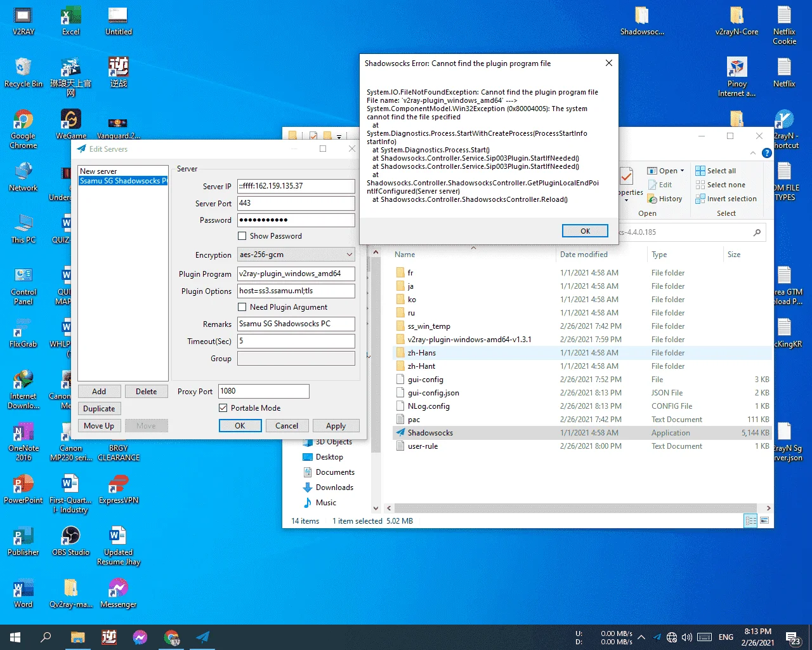Select the Publisher desktop icon
Viewport: 812px width, 650px height.
(23, 541)
